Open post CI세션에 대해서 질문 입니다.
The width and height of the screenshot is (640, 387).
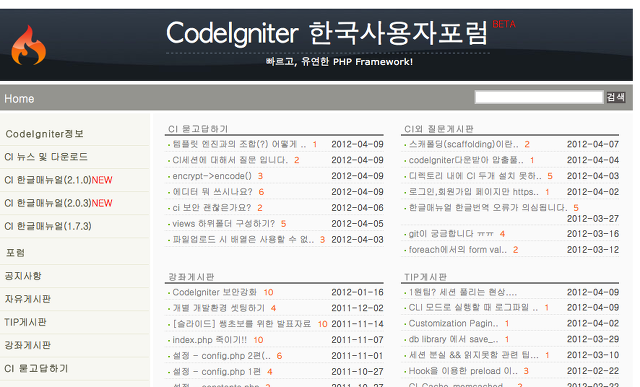[x=230, y=160]
